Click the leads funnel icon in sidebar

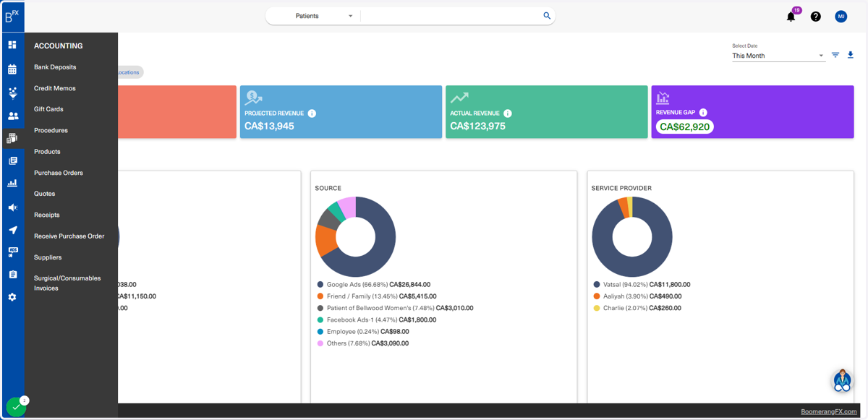pyautogui.click(x=12, y=93)
